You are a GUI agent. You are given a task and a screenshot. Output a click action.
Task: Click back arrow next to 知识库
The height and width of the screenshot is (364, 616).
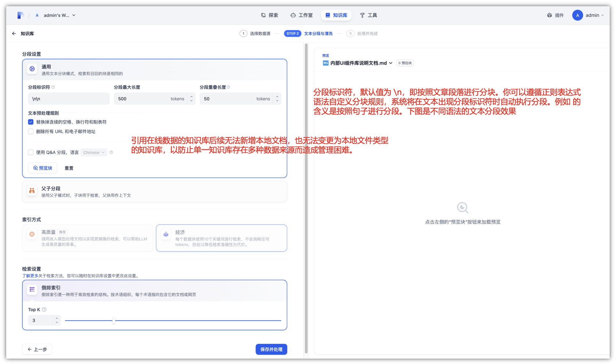(x=14, y=34)
